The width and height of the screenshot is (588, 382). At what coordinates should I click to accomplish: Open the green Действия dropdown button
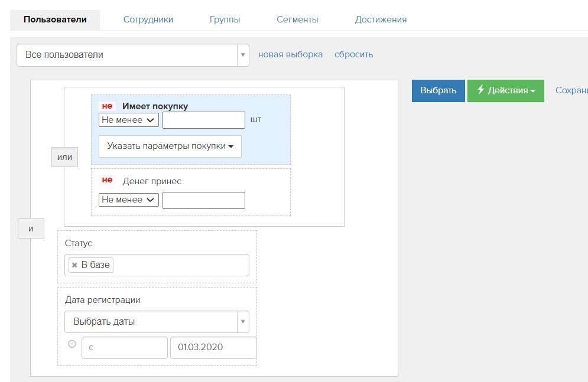coord(505,91)
